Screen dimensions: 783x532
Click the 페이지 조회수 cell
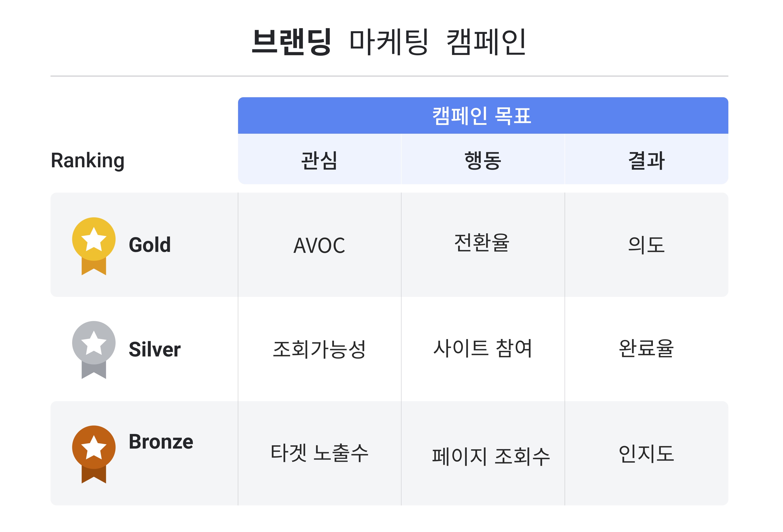pyautogui.click(x=483, y=454)
